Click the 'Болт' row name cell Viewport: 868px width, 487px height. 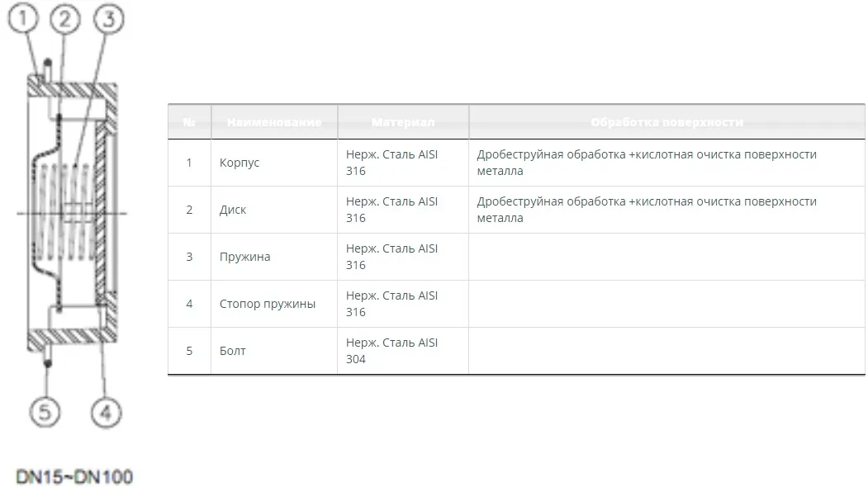(x=274, y=351)
